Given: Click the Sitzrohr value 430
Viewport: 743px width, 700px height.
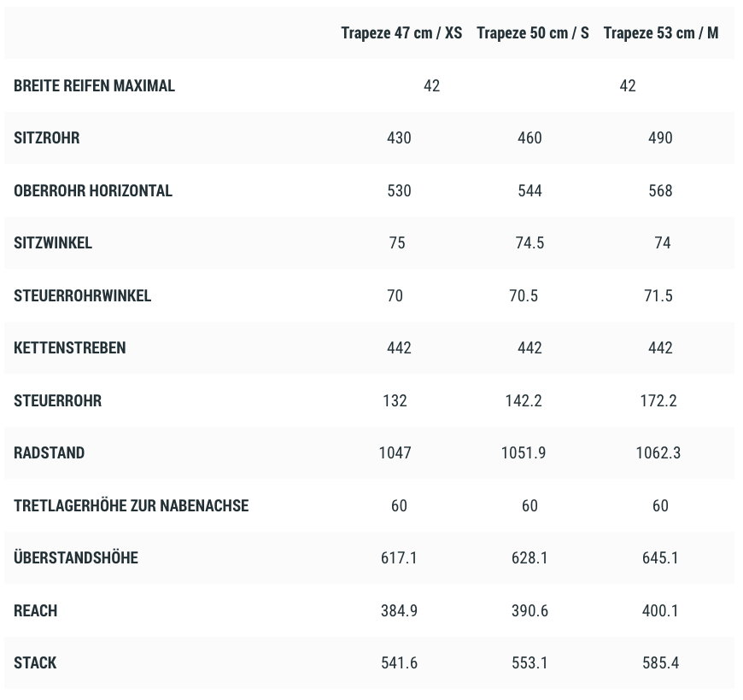Looking at the screenshot, I should (x=399, y=138).
